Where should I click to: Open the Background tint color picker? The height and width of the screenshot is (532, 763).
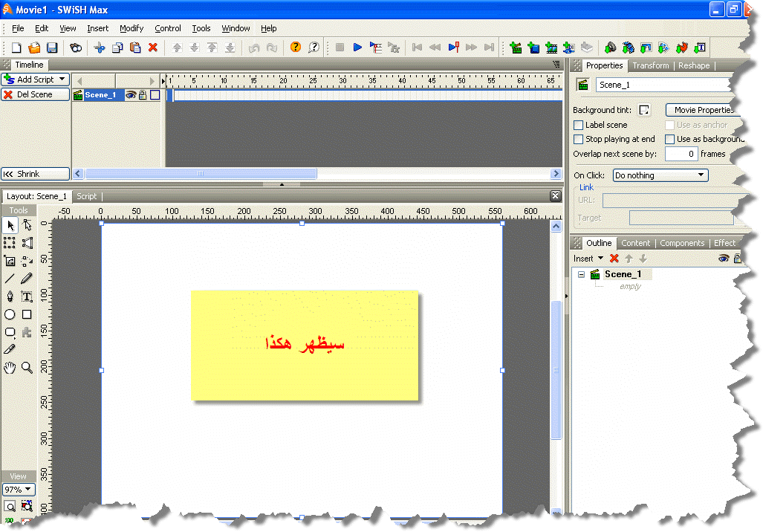[x=644, y=110]
